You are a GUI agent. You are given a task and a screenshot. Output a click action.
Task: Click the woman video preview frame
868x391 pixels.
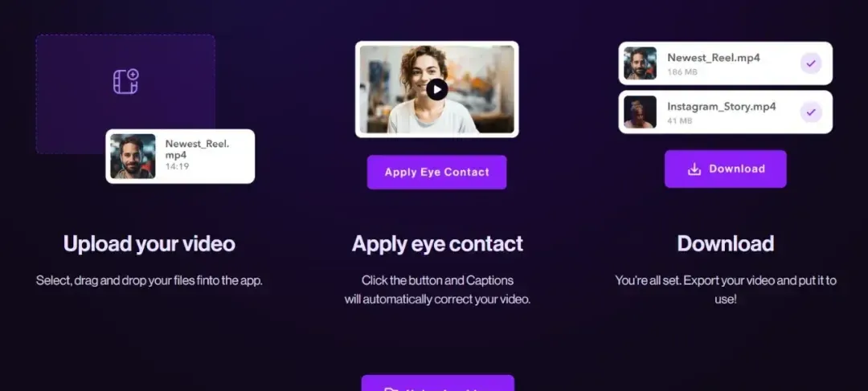coord(436,89)
